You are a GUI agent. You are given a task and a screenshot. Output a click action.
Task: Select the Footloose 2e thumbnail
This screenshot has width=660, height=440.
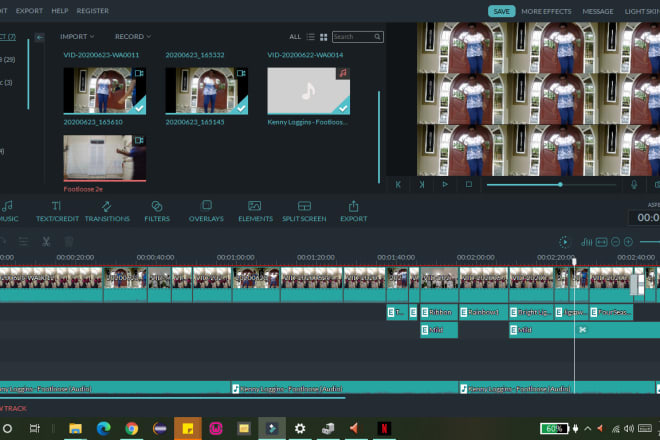point(105,158)
